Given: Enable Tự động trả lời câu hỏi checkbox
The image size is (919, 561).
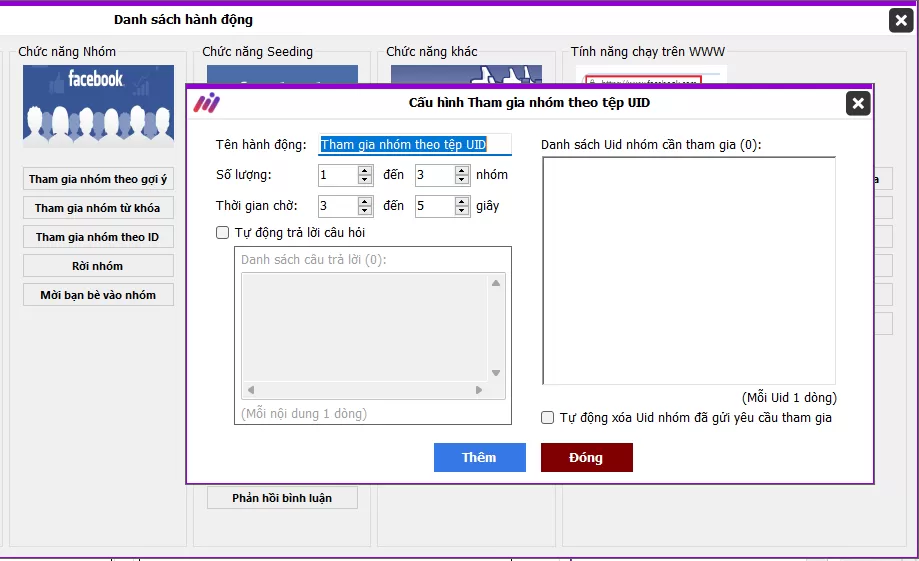Looking at the screenshot, I should 223,233.
